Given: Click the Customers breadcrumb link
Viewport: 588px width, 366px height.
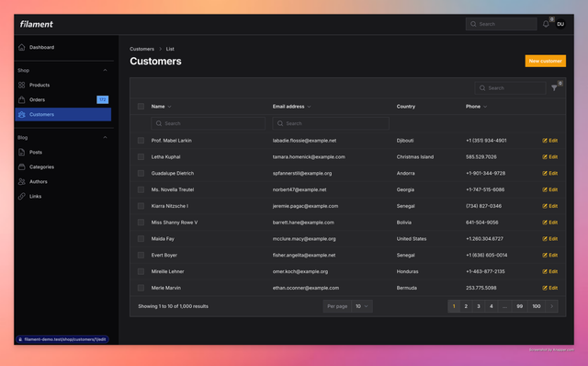Looking at the screenshot, I should point(141,49).
